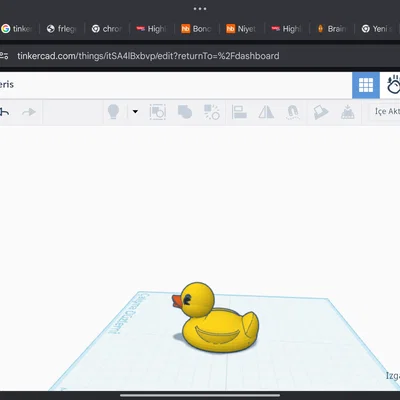This screenshot has width=400, height=400.
Task: Open the 3D design grid view button
Action: point(366,85)
